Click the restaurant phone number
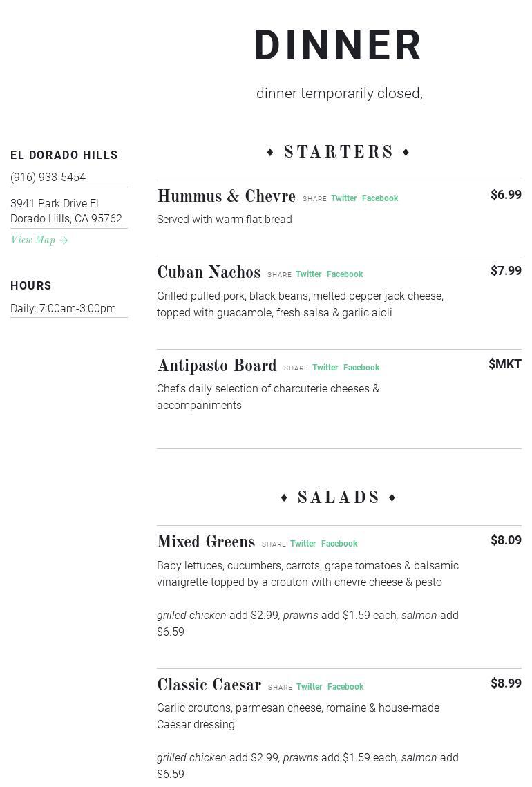The height and width of the screenshot is (787, 532). [x=48, y=178]
